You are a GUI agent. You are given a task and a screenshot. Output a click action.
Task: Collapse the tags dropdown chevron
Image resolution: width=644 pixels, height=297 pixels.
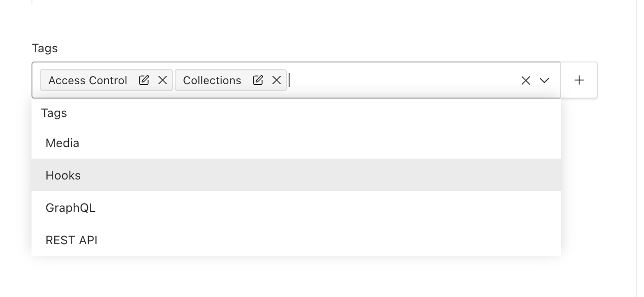click(x=544, y=80)
